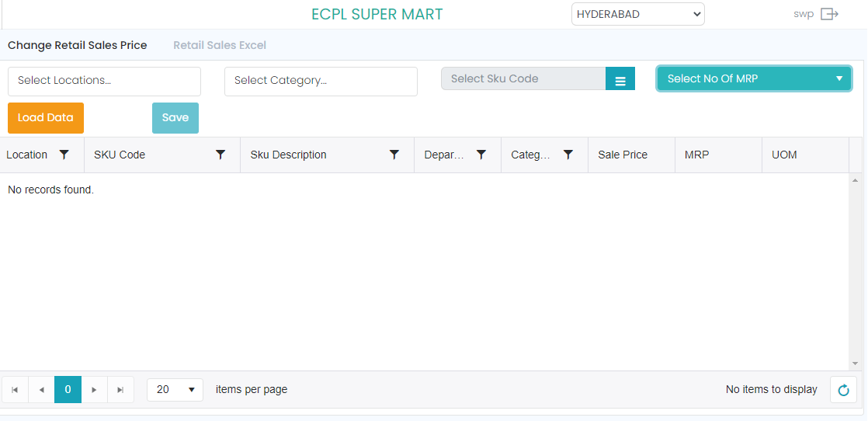The width and height of the screenshot is (868, 421).
Task: Click the MRP column header
Action: point(697,155)
